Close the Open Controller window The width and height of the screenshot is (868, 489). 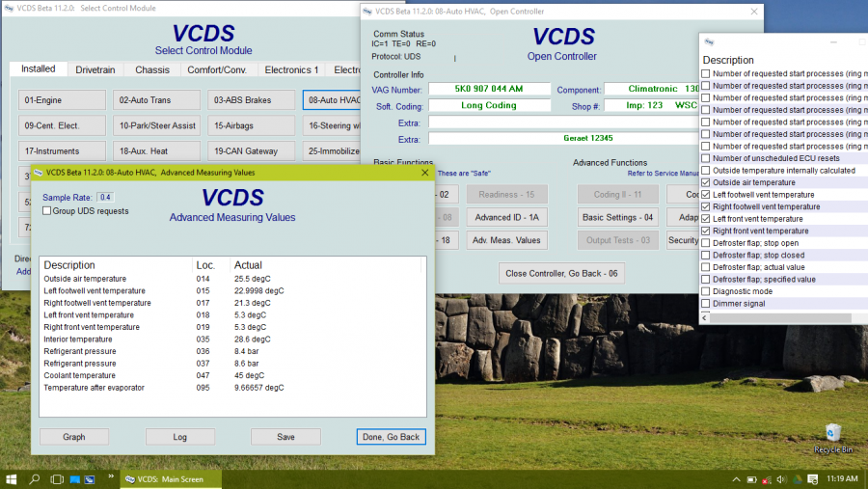pyautogui.click(x=754, y=11)
